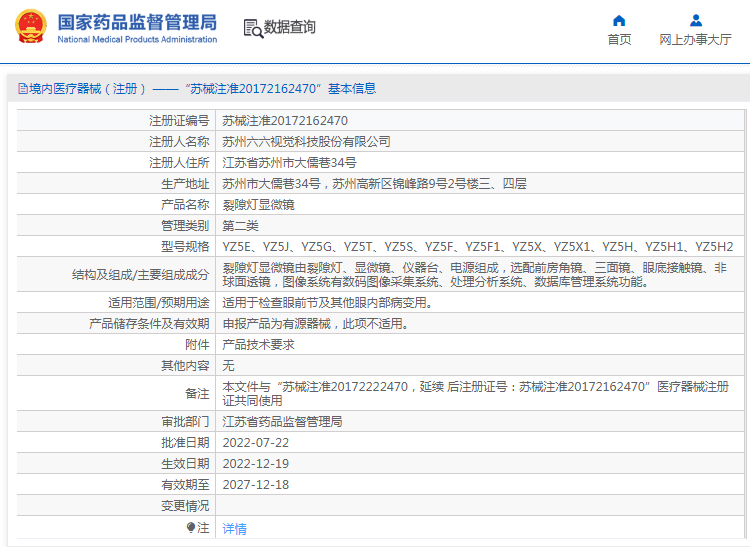Click the 国家药品监督管理局 site title
This screenshot has height=547, width=750.
[136, 21]
